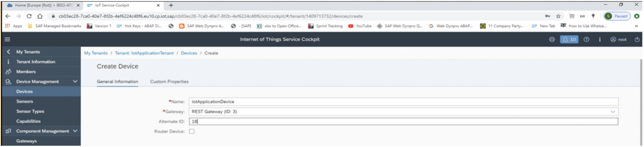The width and height of the screenshot is (644, 147).
Task: Collapse the Component Management section
Action: tap(75, 131)
